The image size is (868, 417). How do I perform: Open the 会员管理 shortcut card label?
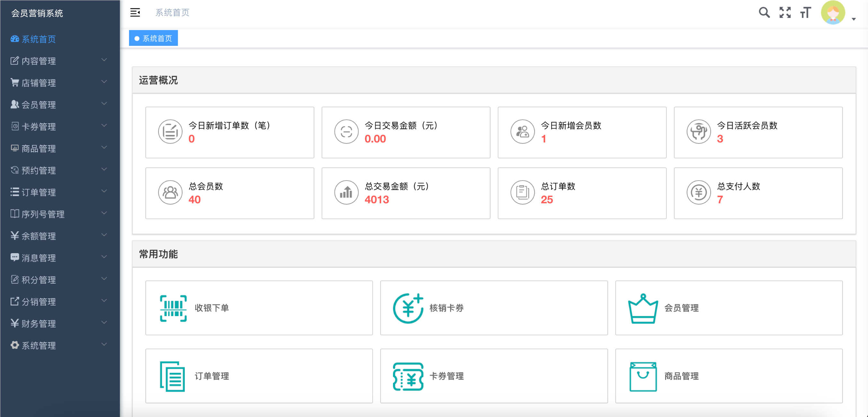tap(681, 308)
